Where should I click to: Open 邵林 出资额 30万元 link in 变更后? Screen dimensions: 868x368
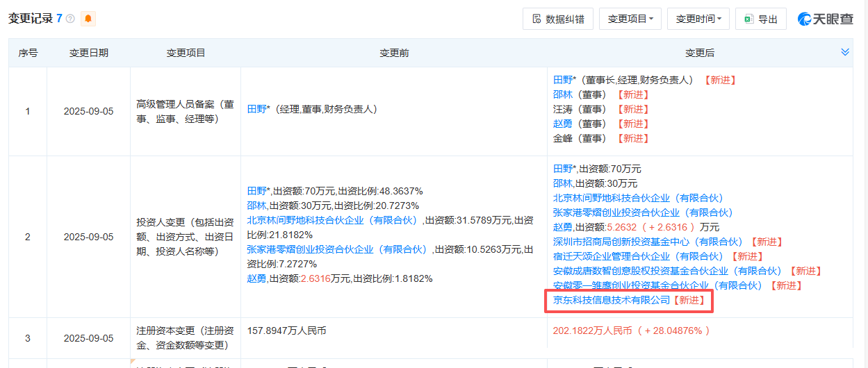click(563, 183)
